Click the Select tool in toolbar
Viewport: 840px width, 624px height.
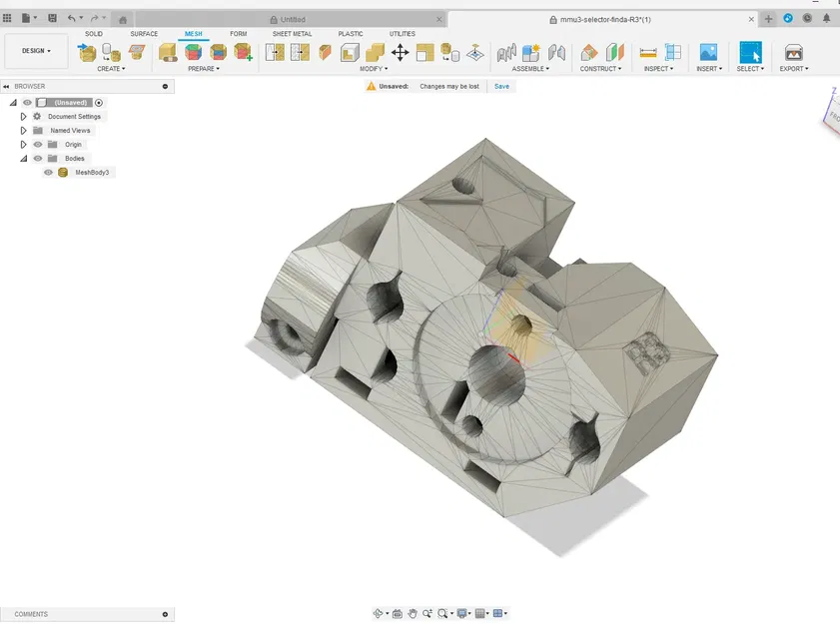coord(750,52)
